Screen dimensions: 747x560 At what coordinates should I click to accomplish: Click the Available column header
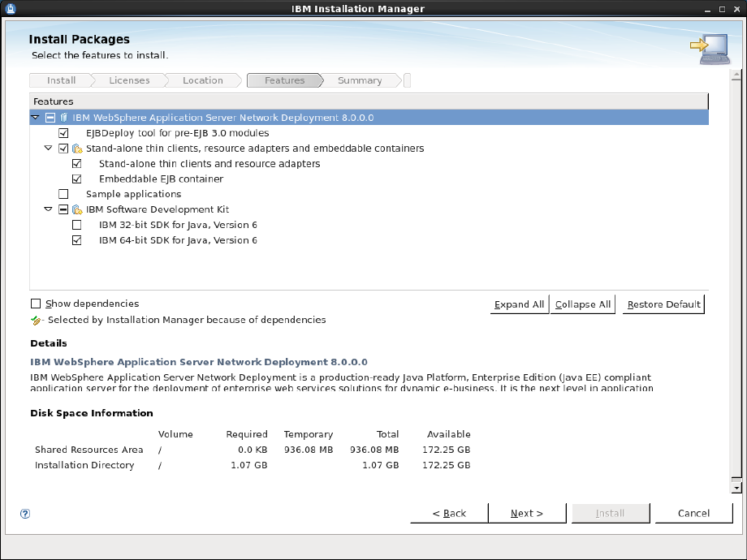[x=448, y=434]
